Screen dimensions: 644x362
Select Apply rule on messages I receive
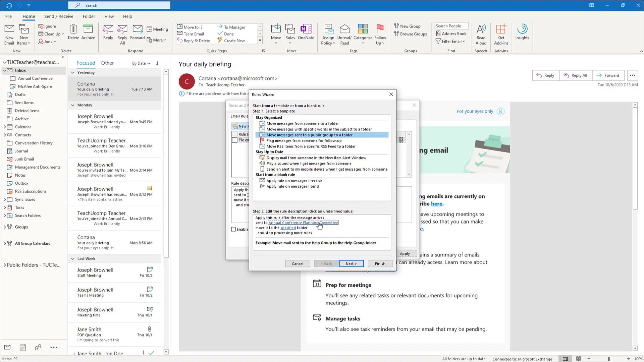(294, 181)
